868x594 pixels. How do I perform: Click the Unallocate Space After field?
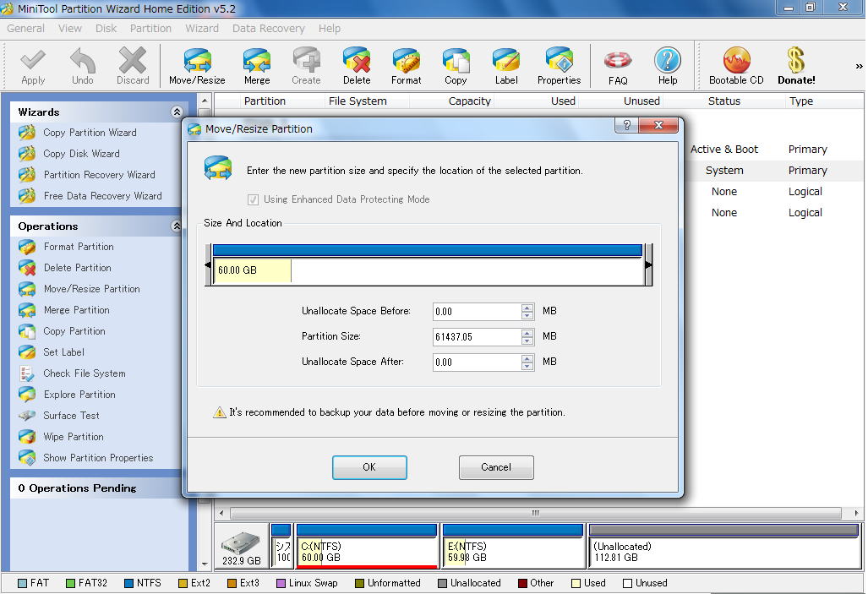(477, 362)
